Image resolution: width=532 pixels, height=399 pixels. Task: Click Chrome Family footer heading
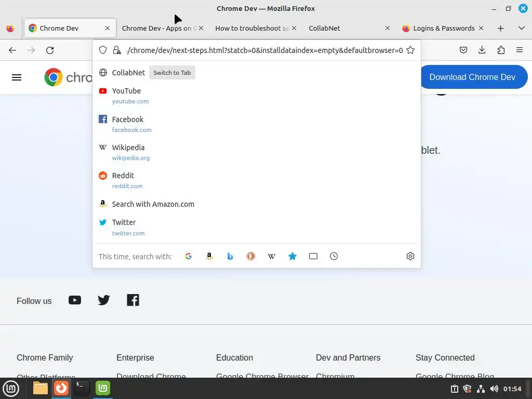pos(45,357)
